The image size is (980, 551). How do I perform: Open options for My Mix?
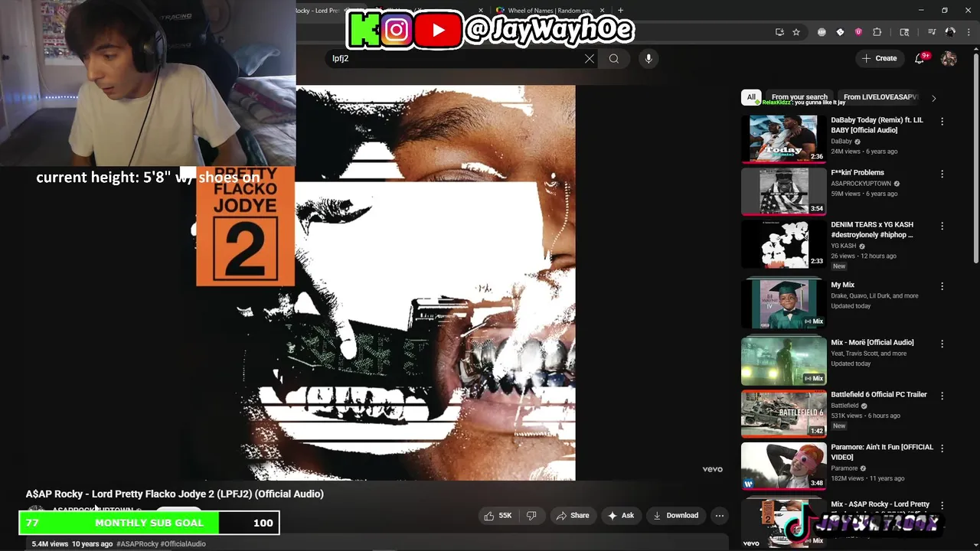[942, 286]
